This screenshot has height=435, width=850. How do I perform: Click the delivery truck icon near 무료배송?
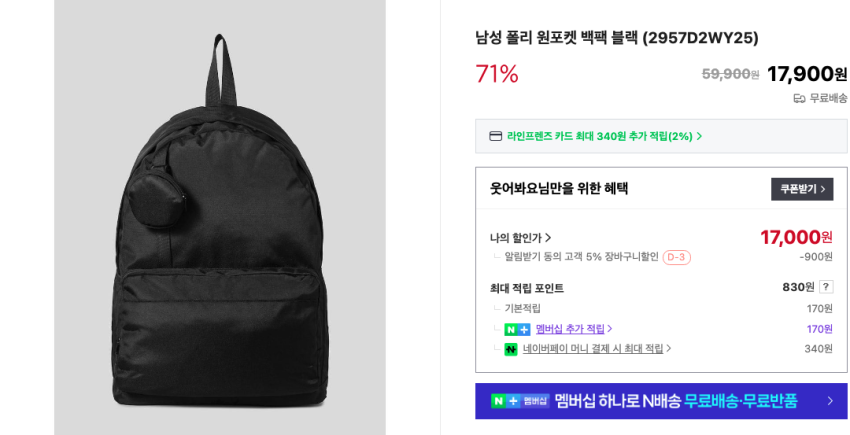pos(799,99)
